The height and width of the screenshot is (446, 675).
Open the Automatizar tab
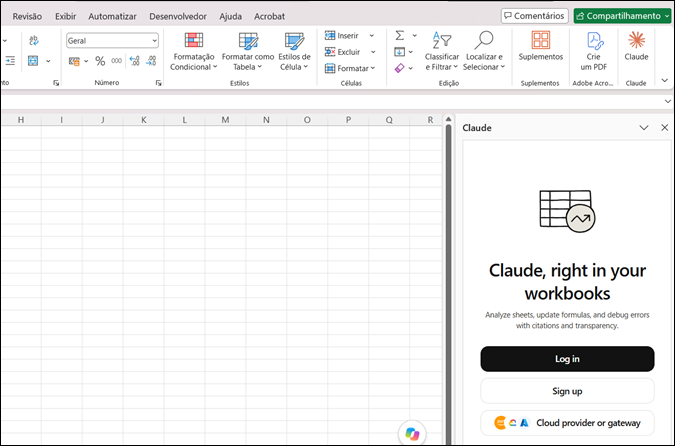[x=112, y=16]
